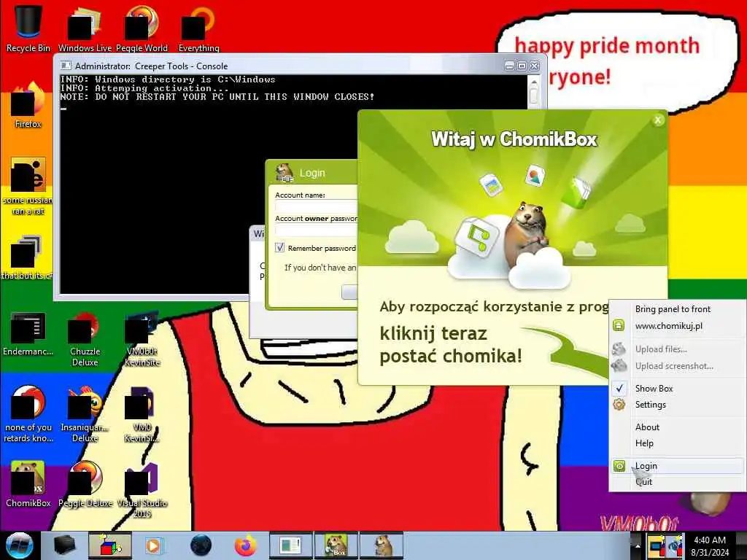Select the Insaniquarium Deluxe desktop icon

click(x=85, y=414)
